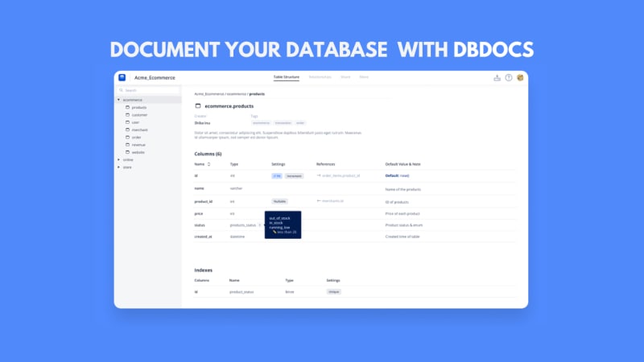644x362 pixels.
Task: Open the help question mark icon
Action: point(509,77)
